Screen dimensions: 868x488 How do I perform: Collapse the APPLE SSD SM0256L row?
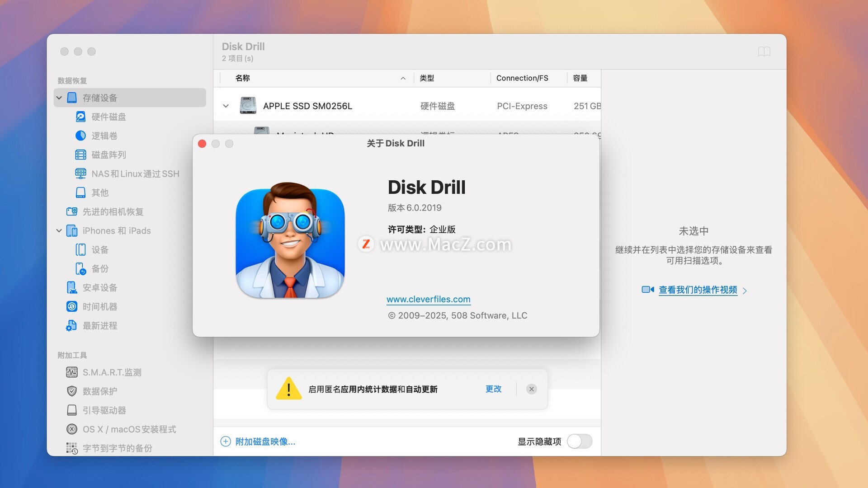point(226,106)
